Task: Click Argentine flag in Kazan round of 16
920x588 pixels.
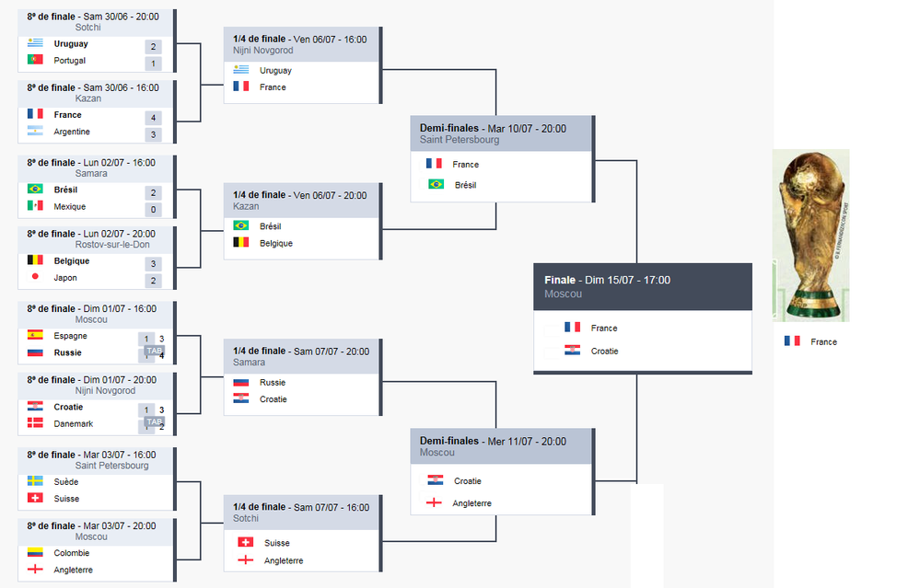Action: [x=35, y=131]
